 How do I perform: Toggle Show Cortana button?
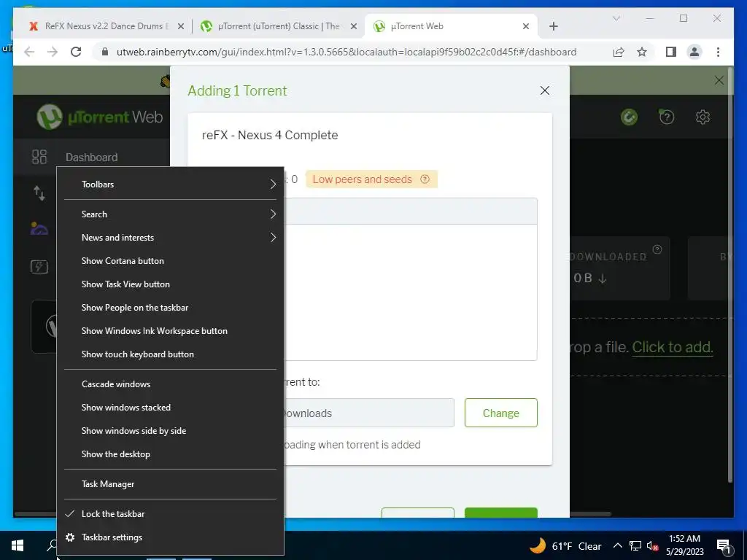[x=170, y=260]
